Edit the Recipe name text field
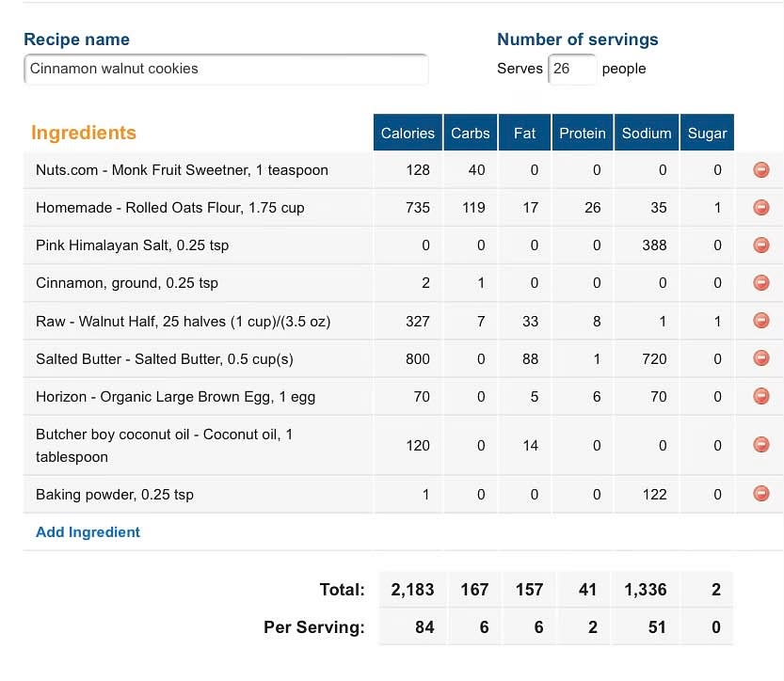This screenshot has height=681, width=784. click(226, 69)
